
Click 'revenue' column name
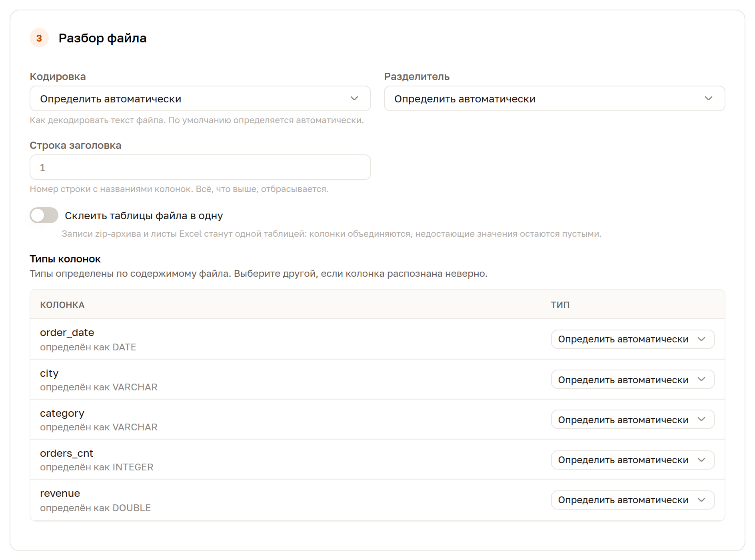[x=60, y=493]
